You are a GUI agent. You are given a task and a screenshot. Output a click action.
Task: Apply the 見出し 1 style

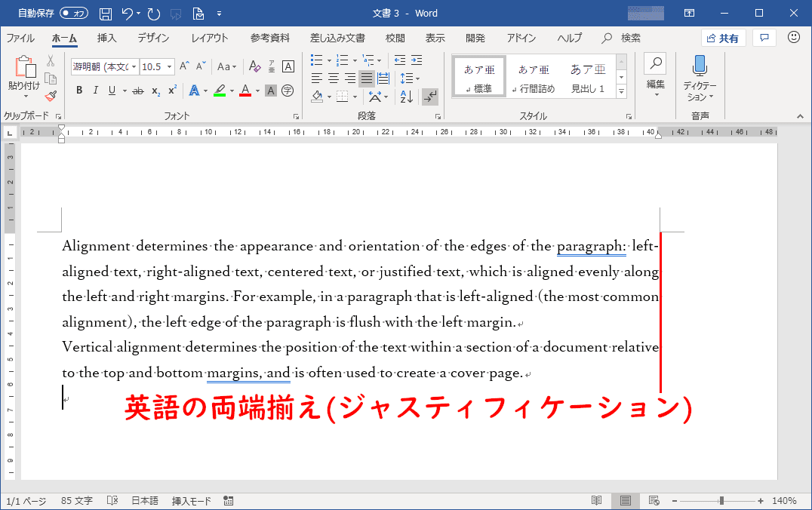point(587,77)
